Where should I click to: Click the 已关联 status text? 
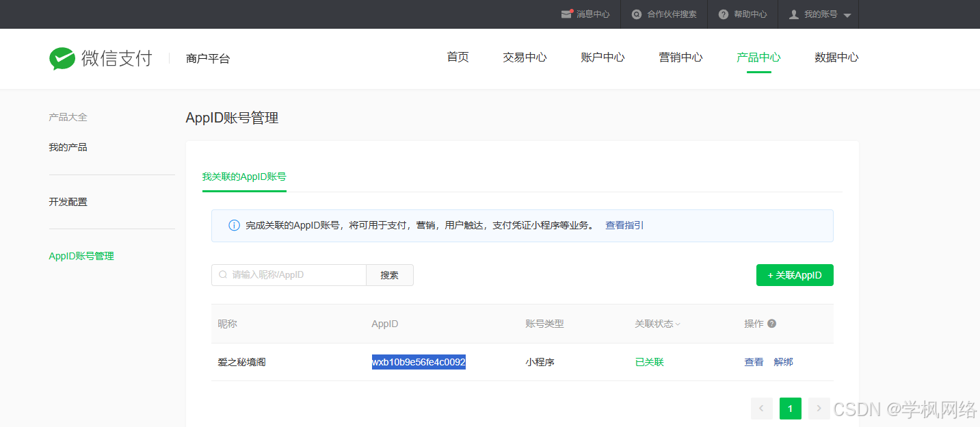[x=650, y=362]
